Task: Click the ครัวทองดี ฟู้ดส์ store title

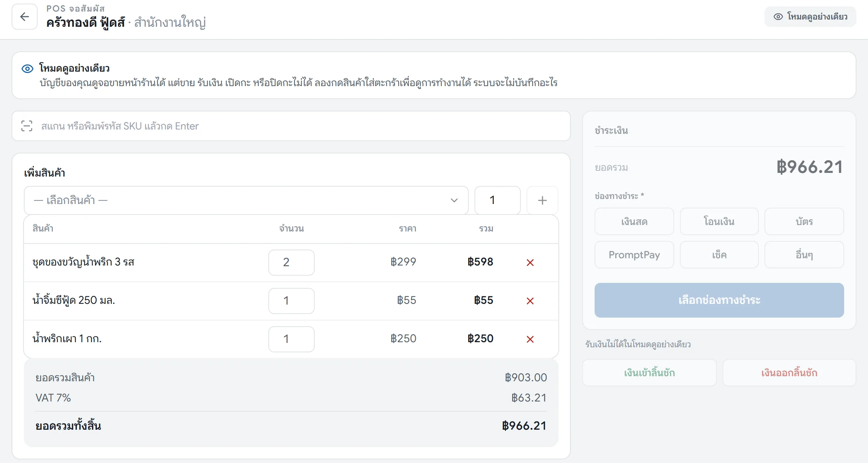Action: click(x=85, y=22)
